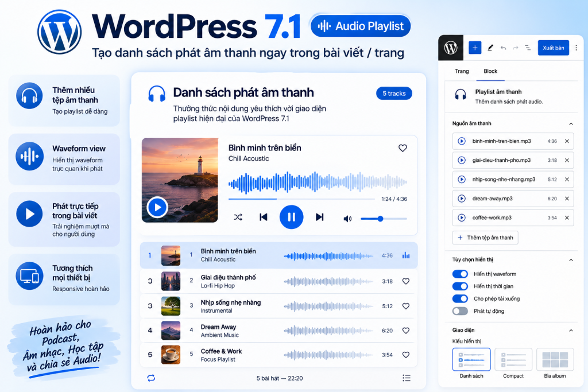The width and height of the screenshot is (588, 392).
Task: Skip to previous track
Action: 263,217
